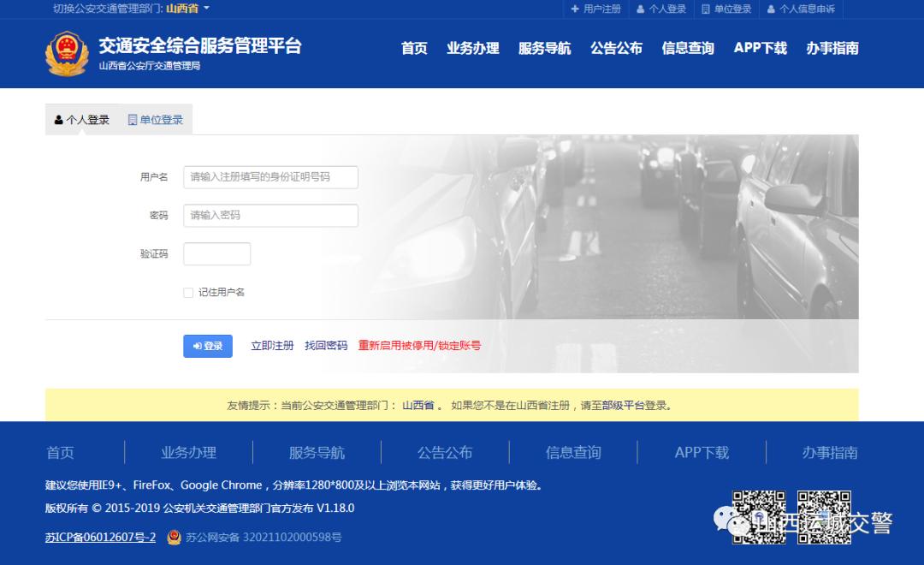Screen dimensions: 924x565
Task: Check the 记住用户名 checkbox
Action: tap(188, 293)
